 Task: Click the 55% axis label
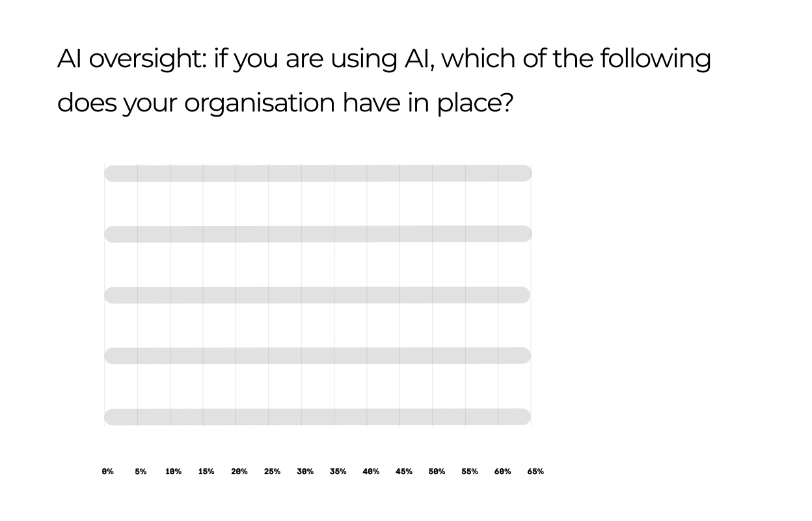click(x=470, y=471)
